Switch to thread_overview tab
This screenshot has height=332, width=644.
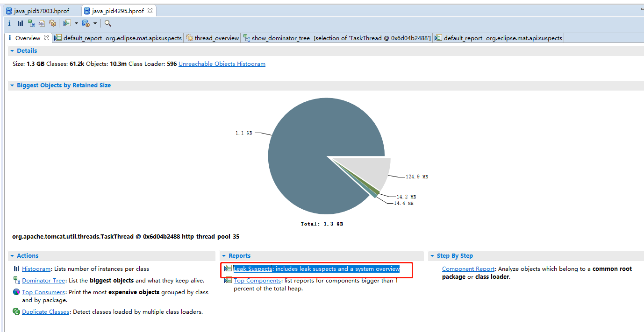[x=212, y=38]
